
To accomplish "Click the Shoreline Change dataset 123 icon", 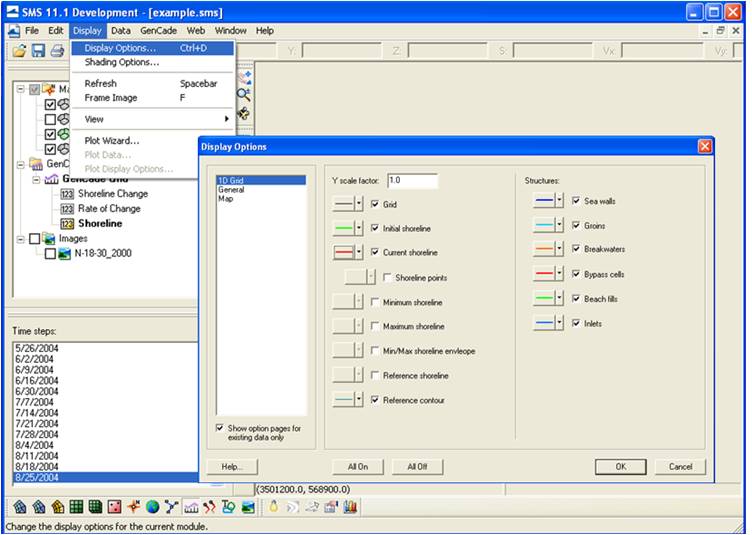I will coord(67,194).
